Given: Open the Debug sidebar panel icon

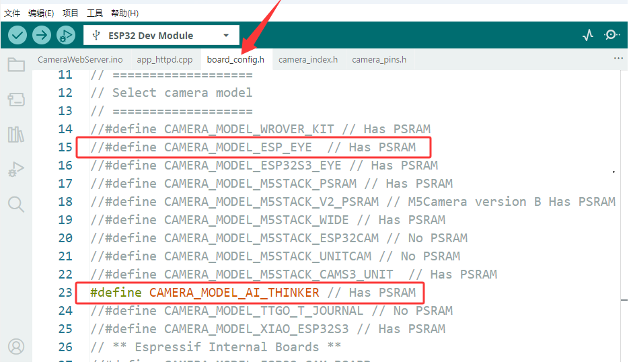Looking at the screenshot, I should click(16, 169).
